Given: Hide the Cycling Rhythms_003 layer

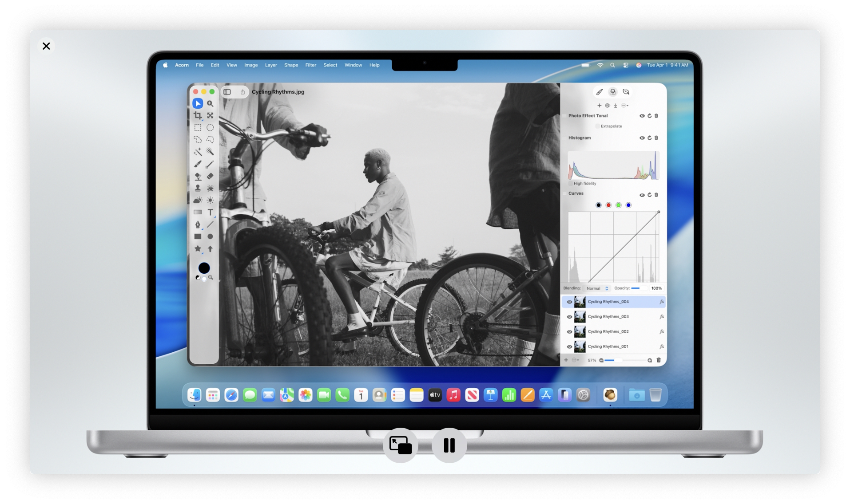Looking at the screenshot, I should [x=569, y=317].
